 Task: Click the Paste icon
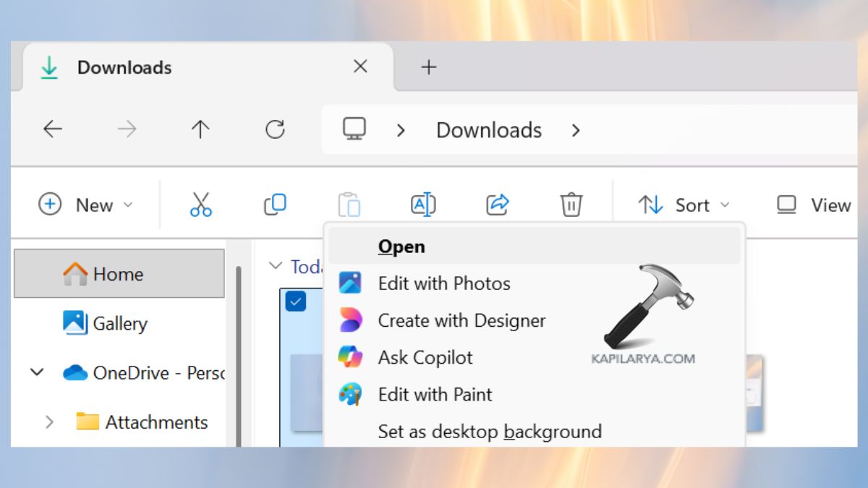pyautogui.click(x=349, y=205)
